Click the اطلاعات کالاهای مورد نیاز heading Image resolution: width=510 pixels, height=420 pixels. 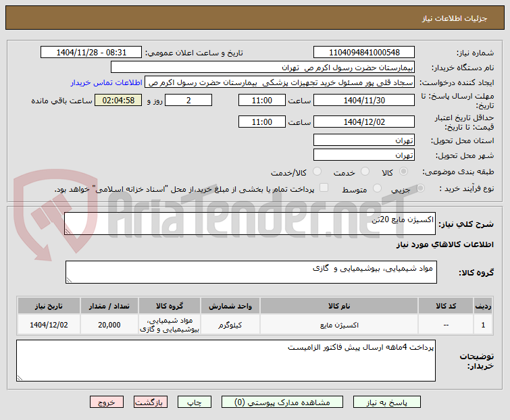444,244
